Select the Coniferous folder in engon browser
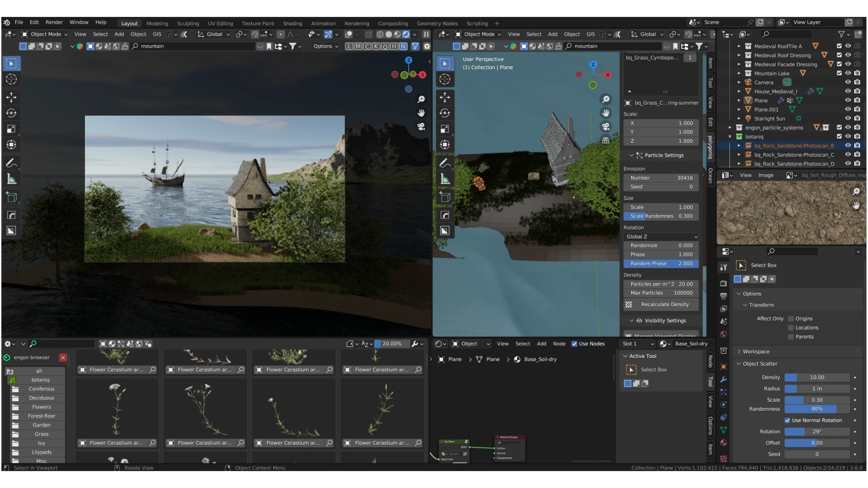Viewport: 868px width, 488px height. tap(42, 389)
